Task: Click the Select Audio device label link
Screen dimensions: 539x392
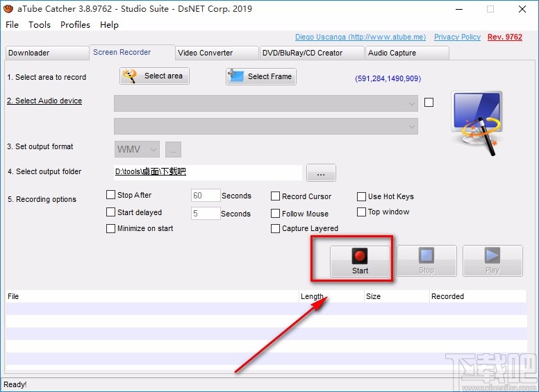Action: [x=44, y=101]
